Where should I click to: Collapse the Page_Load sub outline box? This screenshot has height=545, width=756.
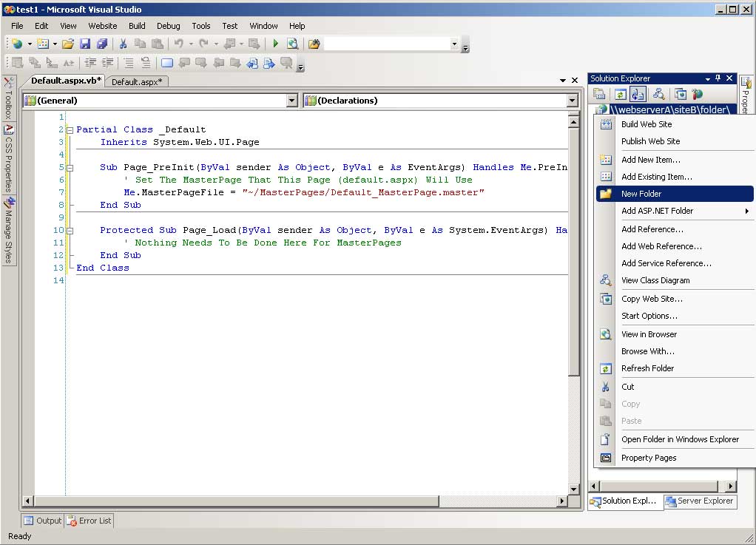pyautogui.click(x=70, y=230)
